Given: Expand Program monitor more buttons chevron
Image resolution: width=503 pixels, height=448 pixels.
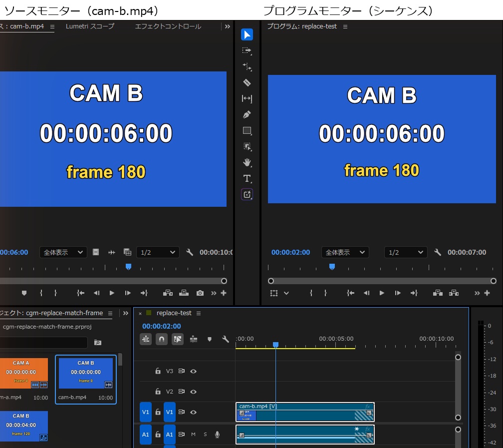Looking at the screenshot, I should 478,293.
